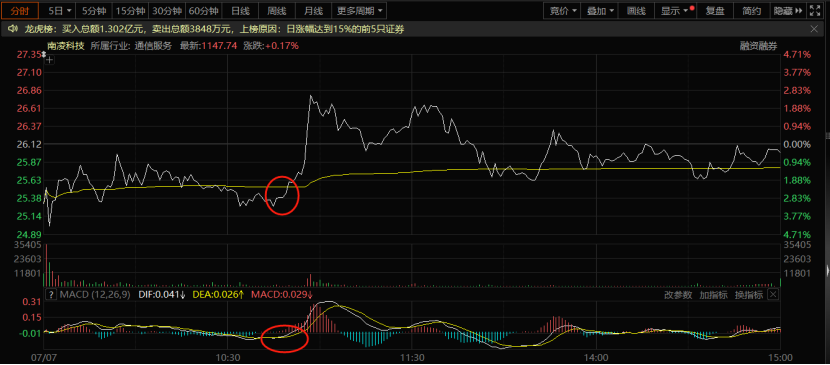The height and width of the screenshot is (365, 830).
Task: Switch to the 月线 chart
Action: click(313, 10)
